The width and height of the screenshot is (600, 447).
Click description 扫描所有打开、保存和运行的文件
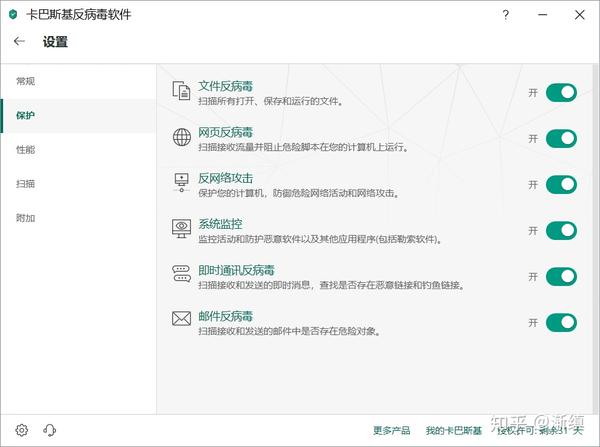271,101
